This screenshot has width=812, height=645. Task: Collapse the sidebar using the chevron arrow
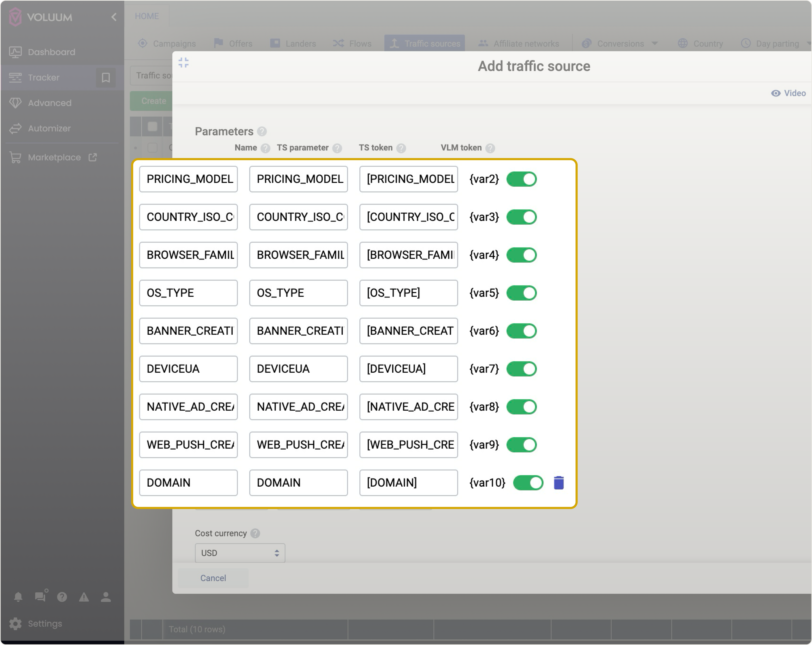tap(114, 17)
